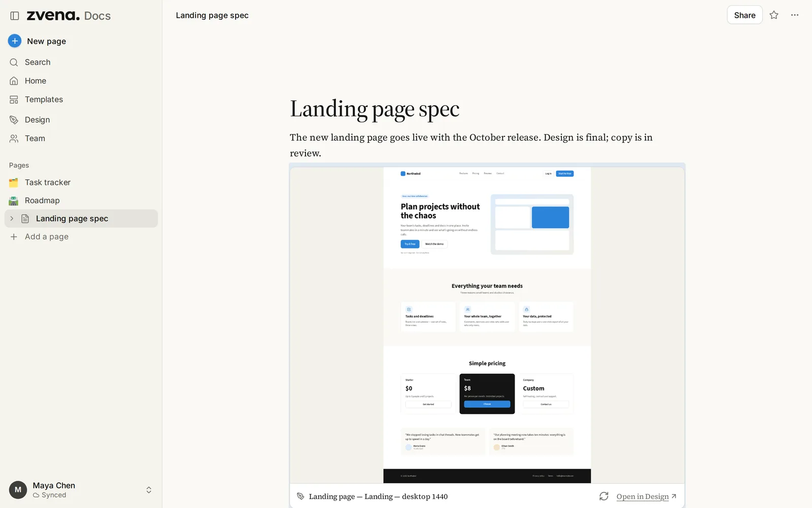The height and width of the screenshot is (508, 812).
Task: Click the cloud Synced status icon
Action: pyautogui.click(x=36, y=495)
